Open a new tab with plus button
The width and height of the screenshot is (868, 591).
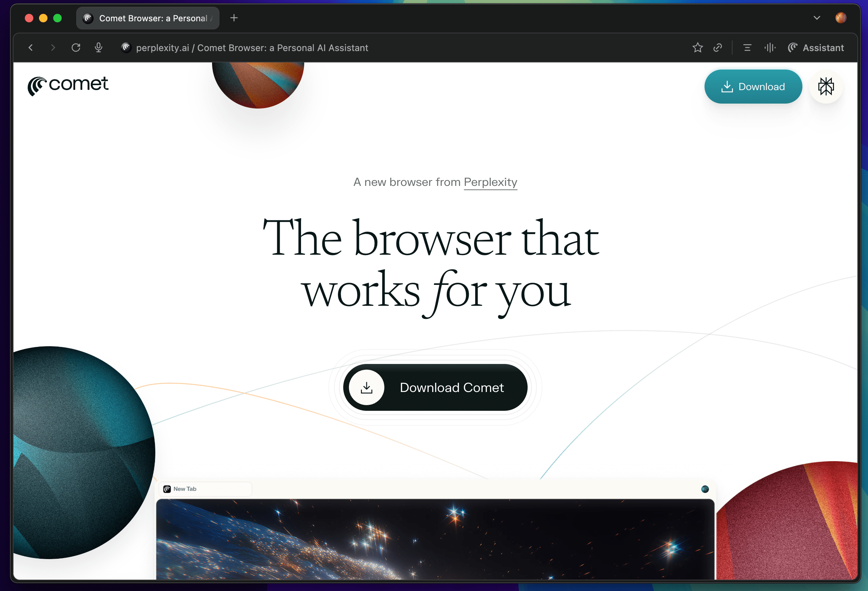coord(234,18)
